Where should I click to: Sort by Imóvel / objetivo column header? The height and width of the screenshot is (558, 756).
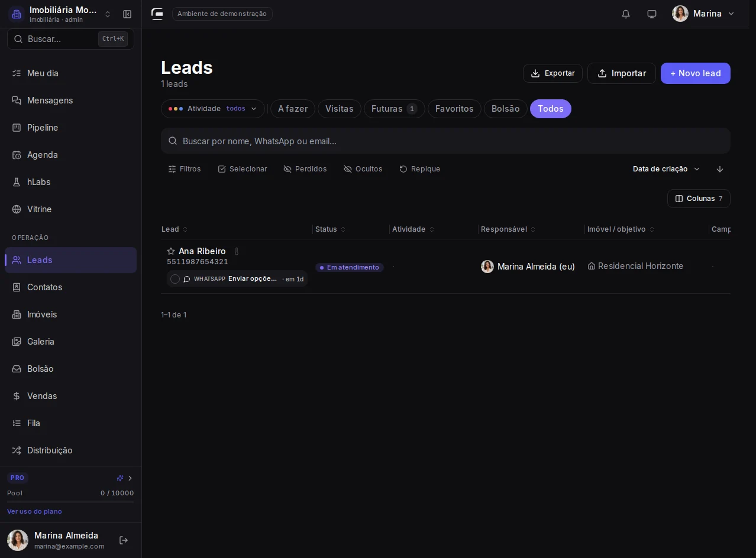pyautogui.click(x=621, y=229)
